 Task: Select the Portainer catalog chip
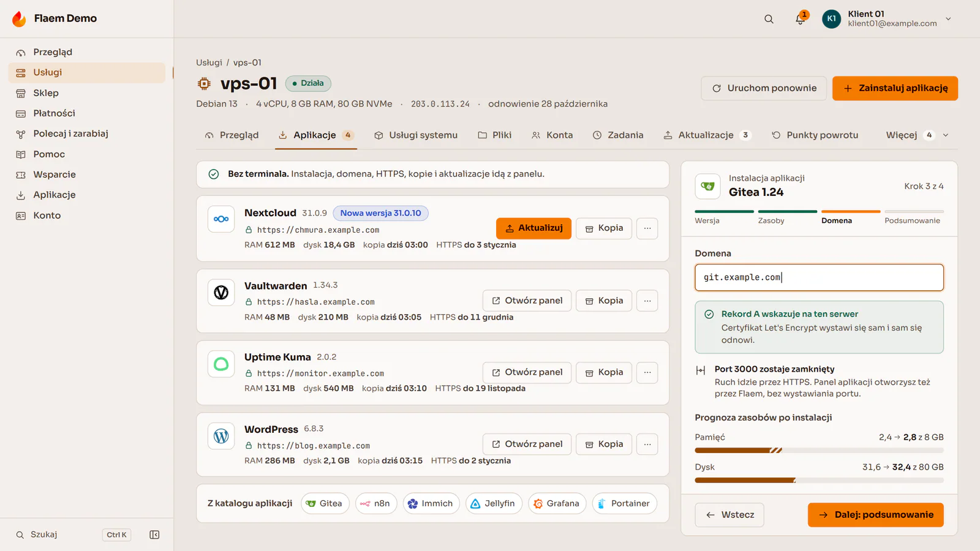[x=624, y=504]
